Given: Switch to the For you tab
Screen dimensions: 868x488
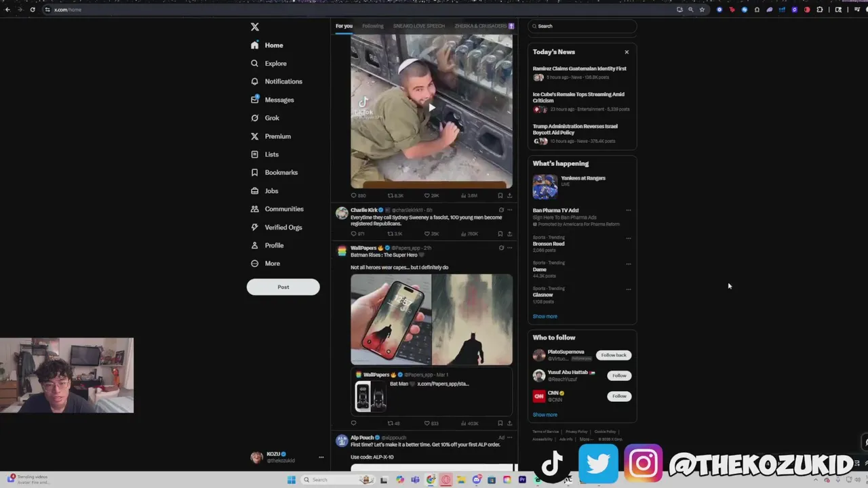Looking at the screenshot, I should point(344,26).
